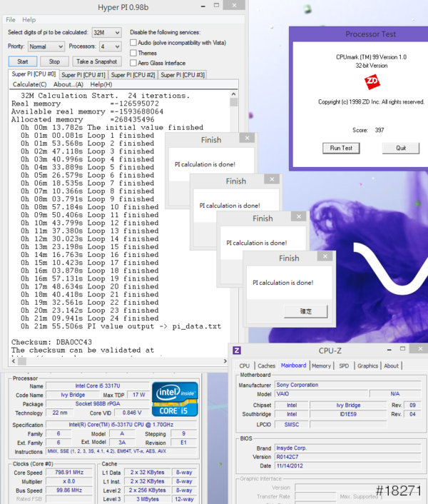Viewport: 428px width, 504px height.
Task: Select the Super PI [CPU #3] tab
Action: [182, 75]
